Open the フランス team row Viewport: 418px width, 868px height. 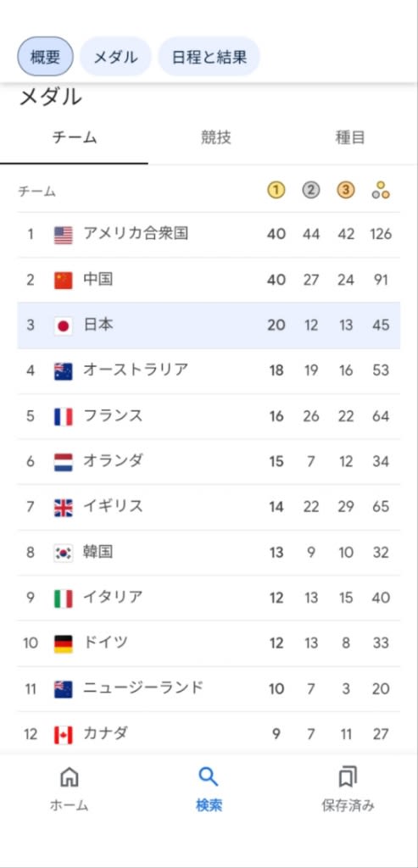pos(209,416)
